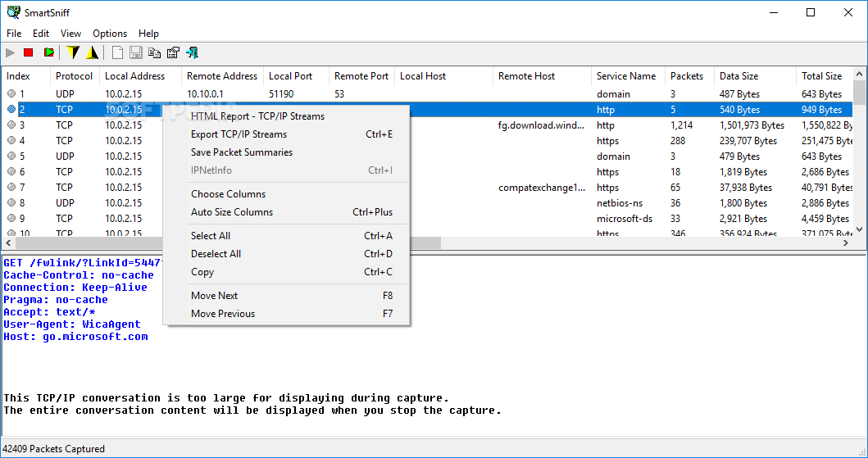Click the restart capture green-red icon
868x458 pixels.
coord(49,52)
